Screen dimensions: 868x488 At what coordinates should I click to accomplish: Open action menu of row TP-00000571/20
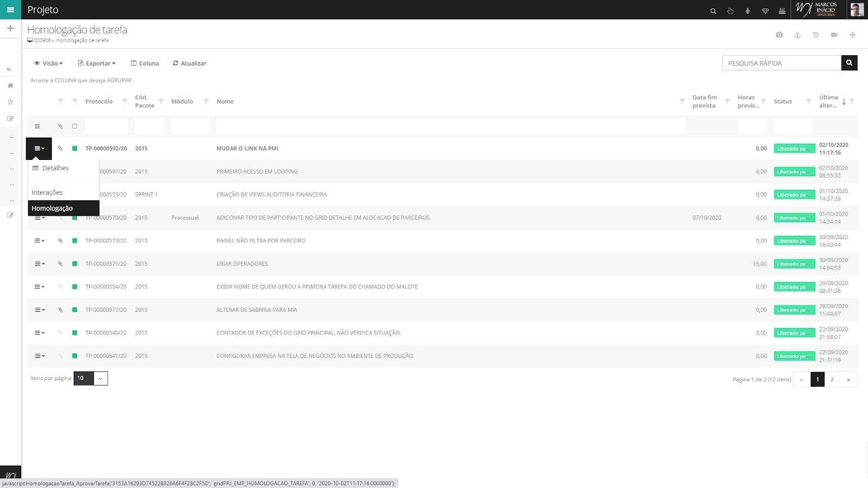click(x=39, y=264)
